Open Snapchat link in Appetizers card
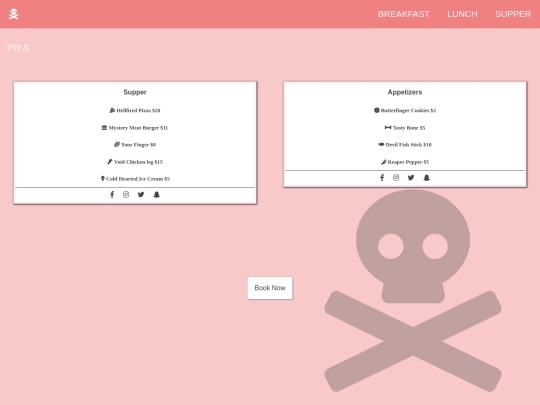This screenshot has height=405, width=540. coord(427,178)
